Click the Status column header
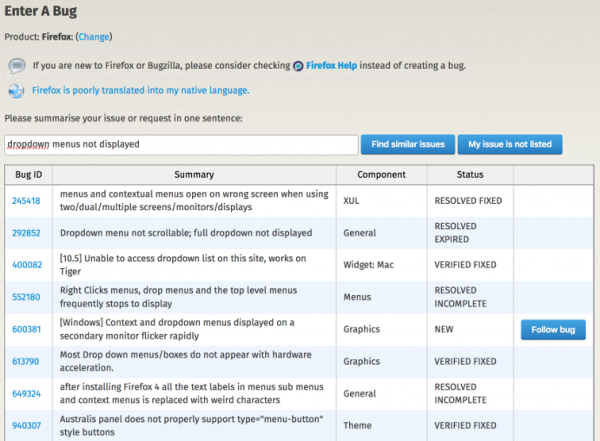Screen dimensions: 600x441 (x=470, y=175)
